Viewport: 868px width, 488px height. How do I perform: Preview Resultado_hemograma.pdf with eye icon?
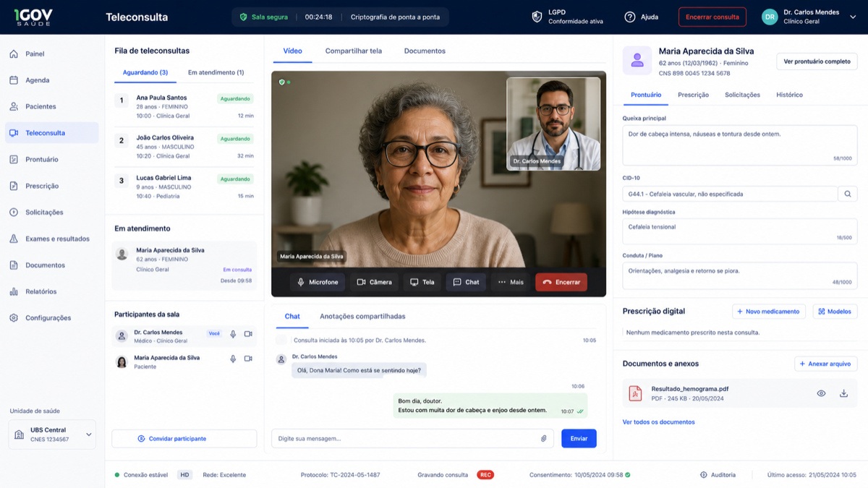(821, 393)
